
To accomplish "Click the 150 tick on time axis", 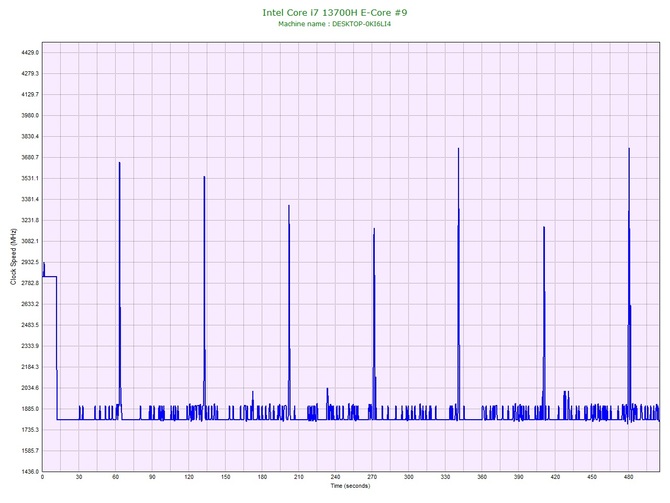I will 226,477.
